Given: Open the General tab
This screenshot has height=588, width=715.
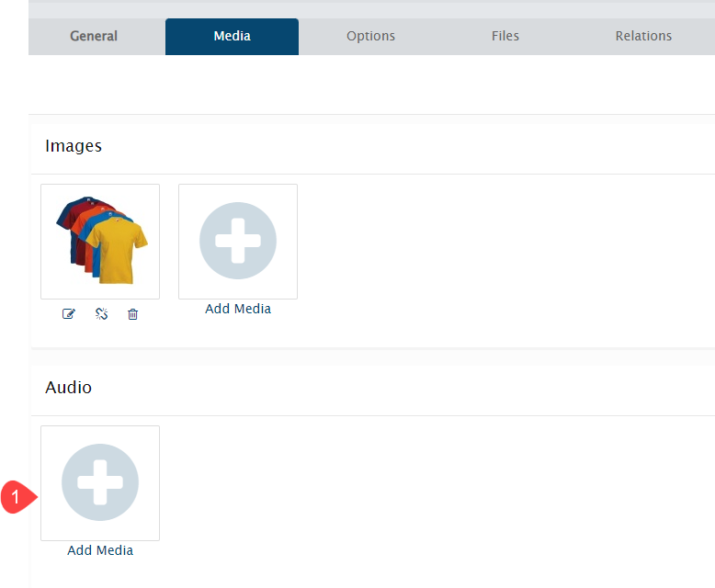Looking at the screenshot, I should 94,36.
